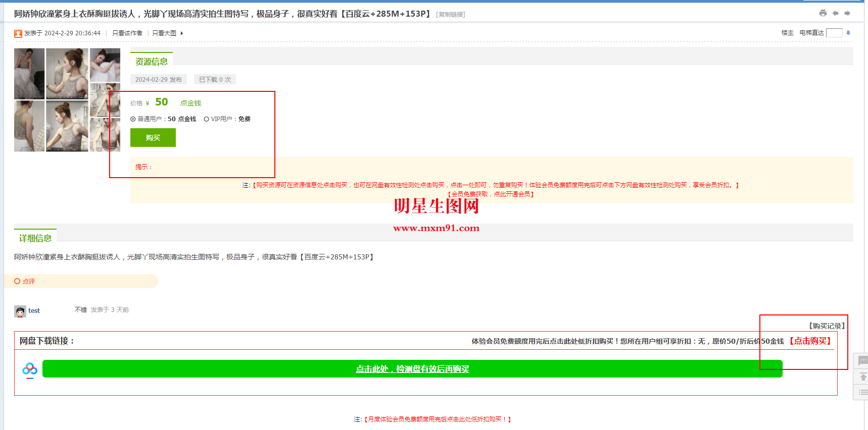This screenshot has width=868, height=430.
Task: Click 网盘下载链接 heading
Action: coord(47,341)
